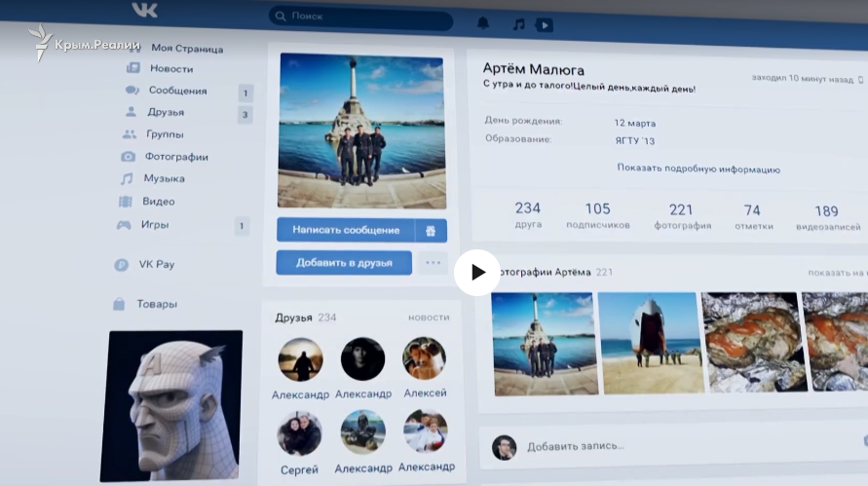Viewport: 868px width, 486px height.
Task: Open Сообщения in the sidebar
Action: 177,91
